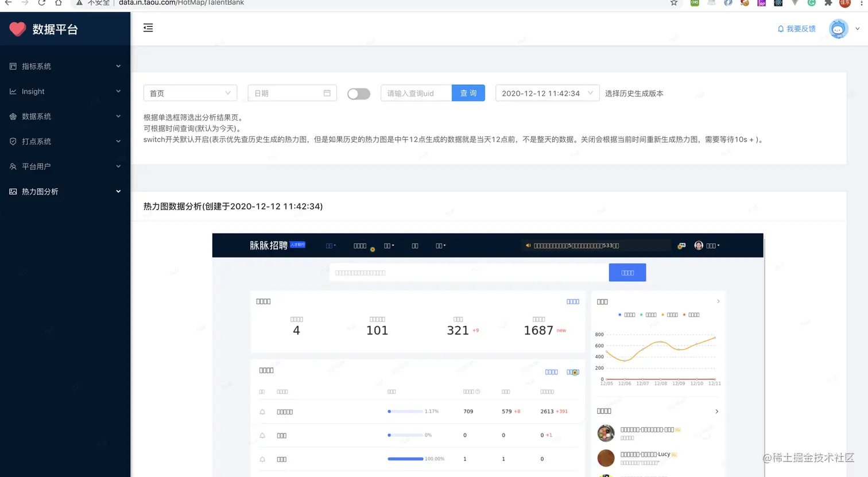Click the 100.00% progress bar
This screenshot has height=477, width=868.
405,459
